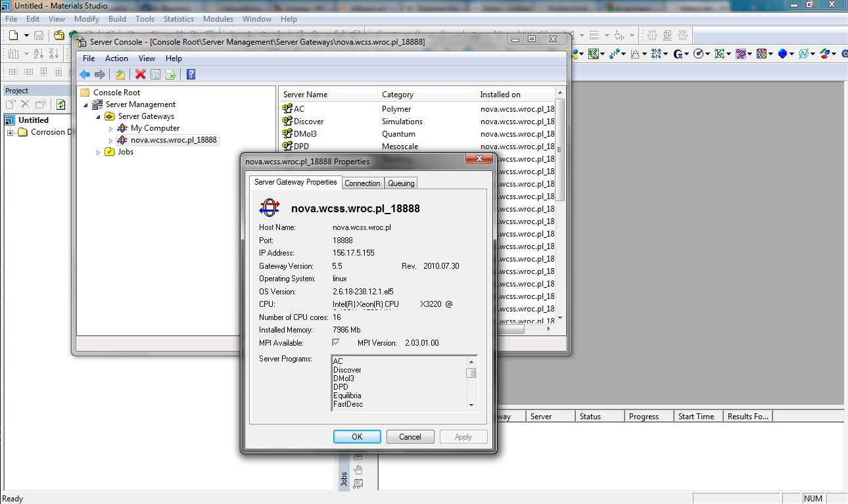Click the GULP module G icon
848x504 pixels.
678,54
